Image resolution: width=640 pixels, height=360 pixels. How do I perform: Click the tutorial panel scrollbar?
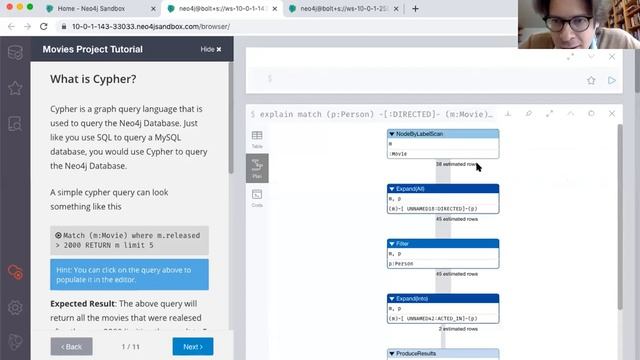coord(231,118)
